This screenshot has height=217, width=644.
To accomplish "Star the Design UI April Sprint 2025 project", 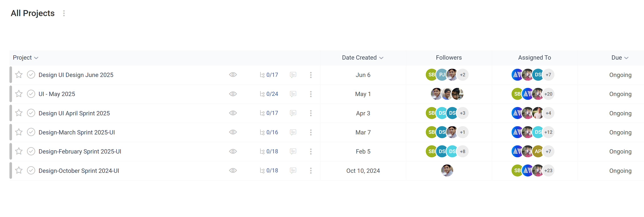I will (x=19, y=113).
